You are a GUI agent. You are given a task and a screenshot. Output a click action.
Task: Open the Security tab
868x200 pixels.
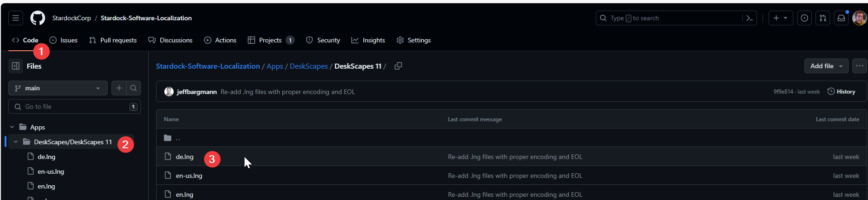[323, 40]
